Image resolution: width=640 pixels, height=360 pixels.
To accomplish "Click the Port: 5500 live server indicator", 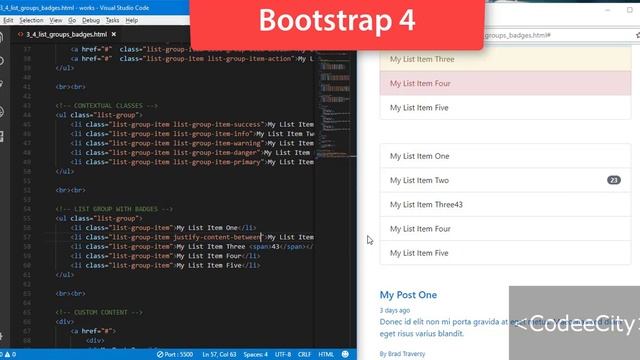I will pos(175,354).
